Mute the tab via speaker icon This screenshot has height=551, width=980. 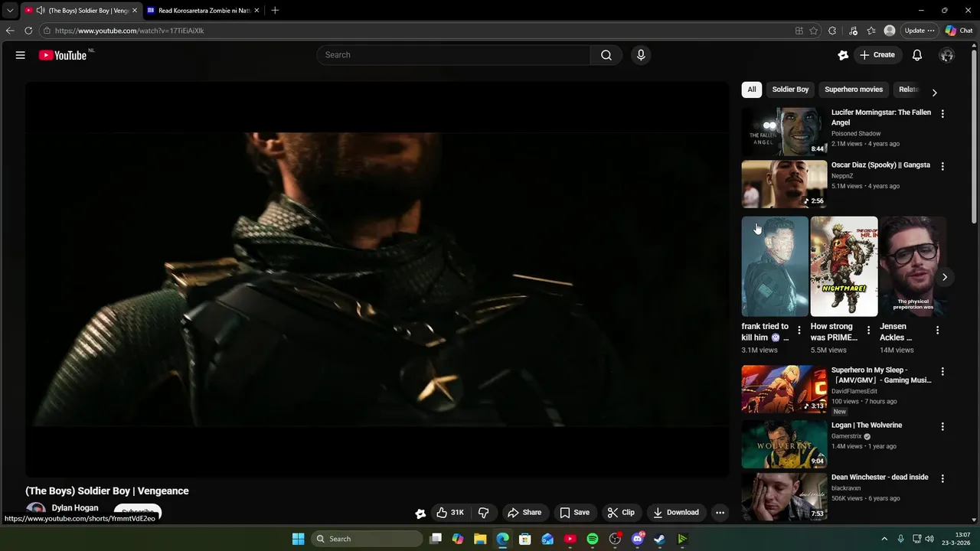[40, 11]
